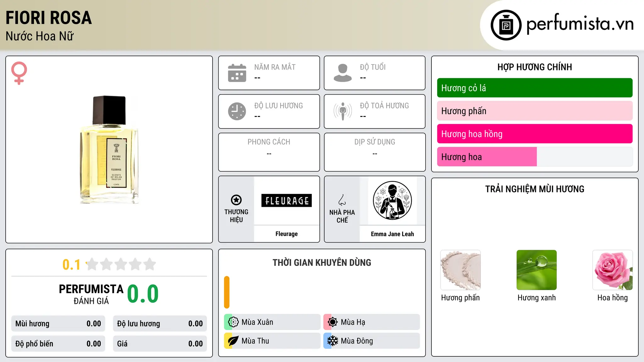Viewport: 644px width, 362px height.
Task: Click the Thời gian khuyên dùng heading
Action: [x=322, y=263]
